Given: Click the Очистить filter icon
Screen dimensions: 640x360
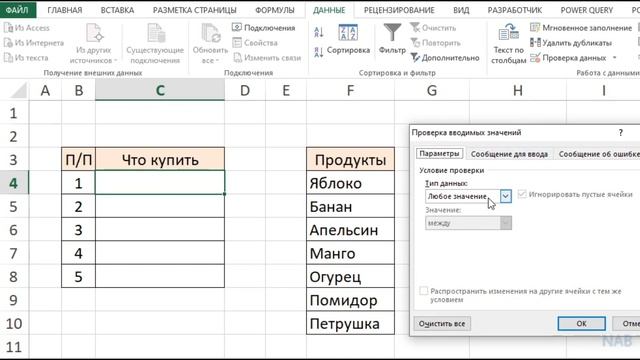Looking at the screenshot, I should [x=415, y=27].
